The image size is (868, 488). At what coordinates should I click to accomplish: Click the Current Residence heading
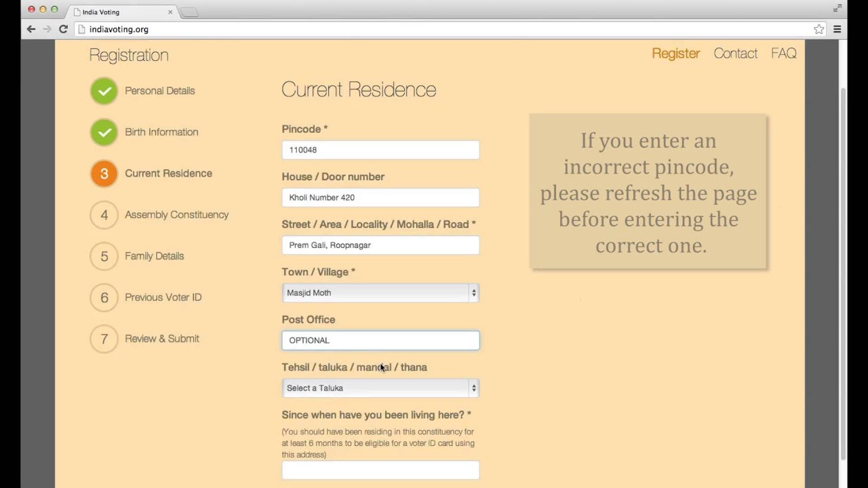point(359,89)
